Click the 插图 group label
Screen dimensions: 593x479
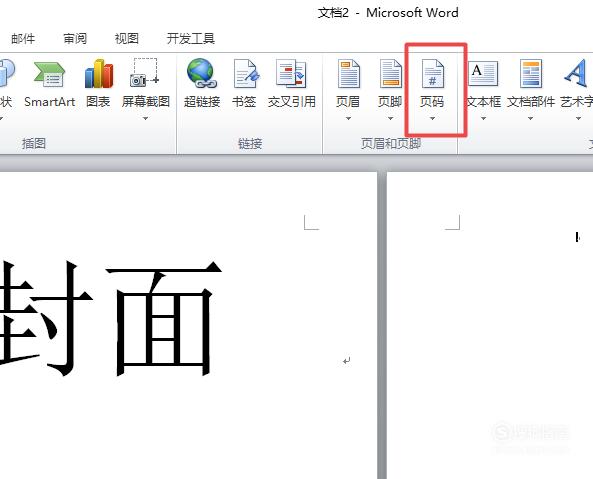pyautogui.click(x=34, y=144)
